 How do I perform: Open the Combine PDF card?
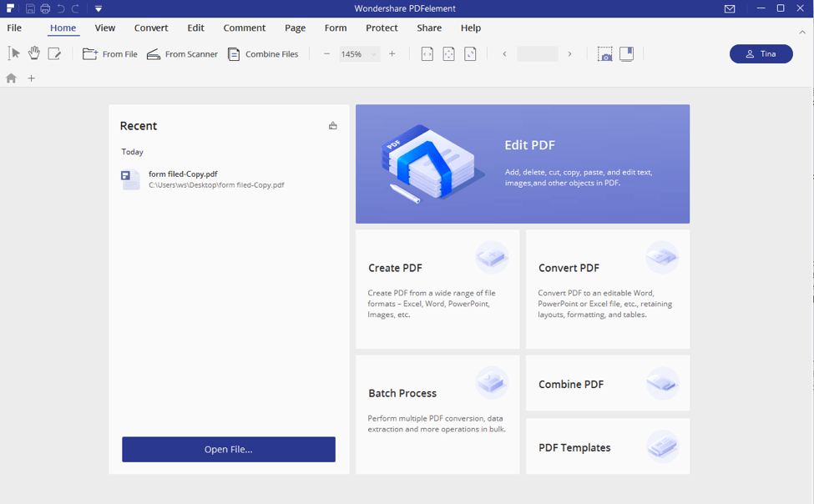[x=608, y=383]
